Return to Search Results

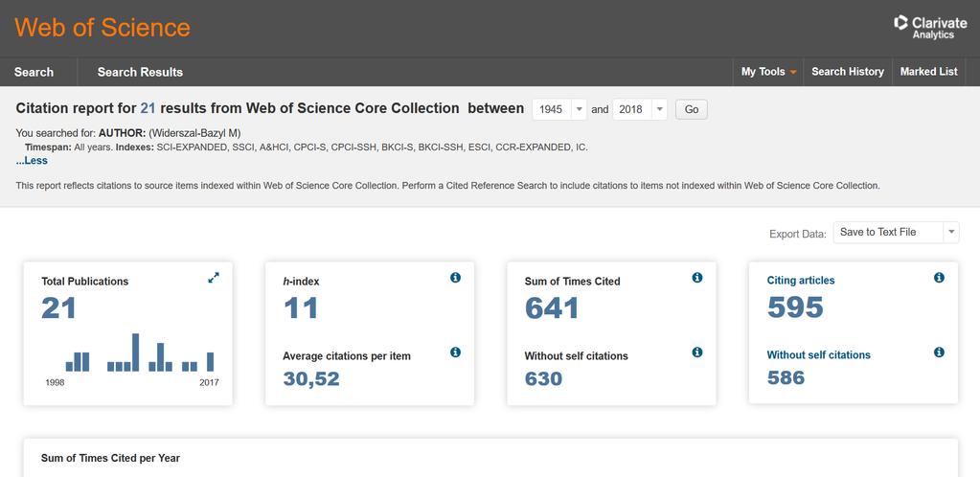pyautogui.click(x=140, y=72)
